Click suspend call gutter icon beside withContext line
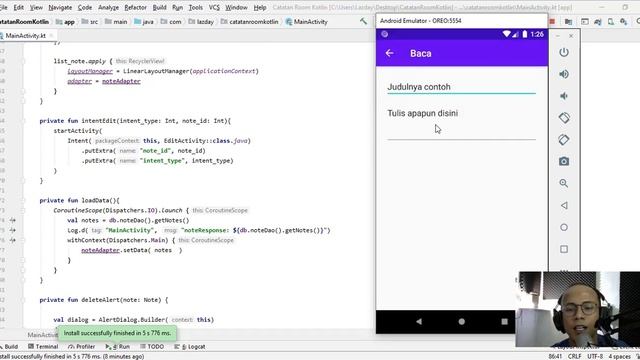The width and height of the screenshot is (640, 360). (13, 240)
